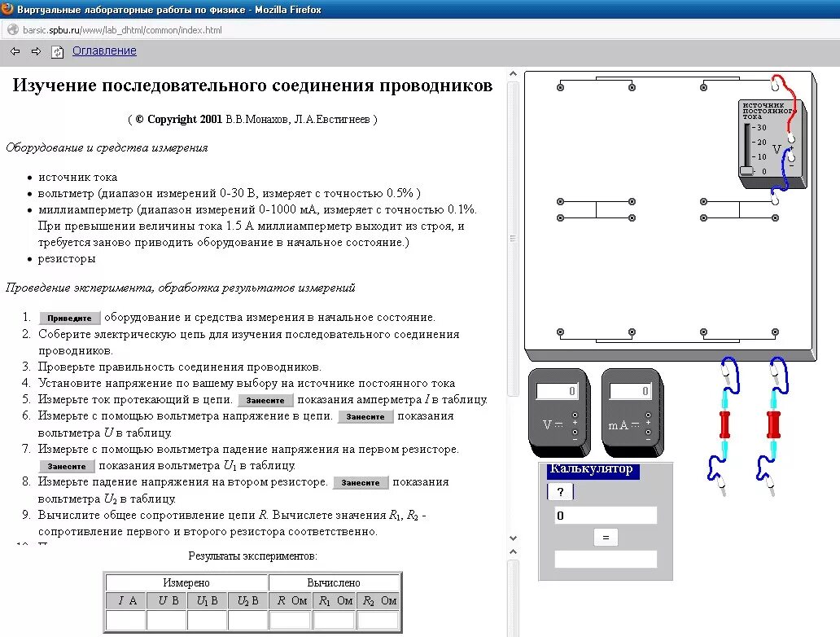This screenshot has height=637, width=840.
Task: Select the voltmeter V device
Action: point(560,412)
